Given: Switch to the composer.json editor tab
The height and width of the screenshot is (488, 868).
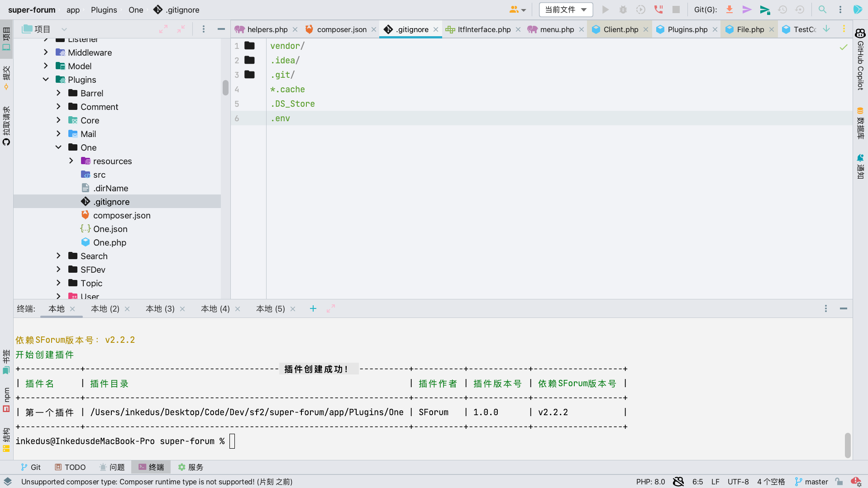Looking at the screenshot, I should coord(341,29).
